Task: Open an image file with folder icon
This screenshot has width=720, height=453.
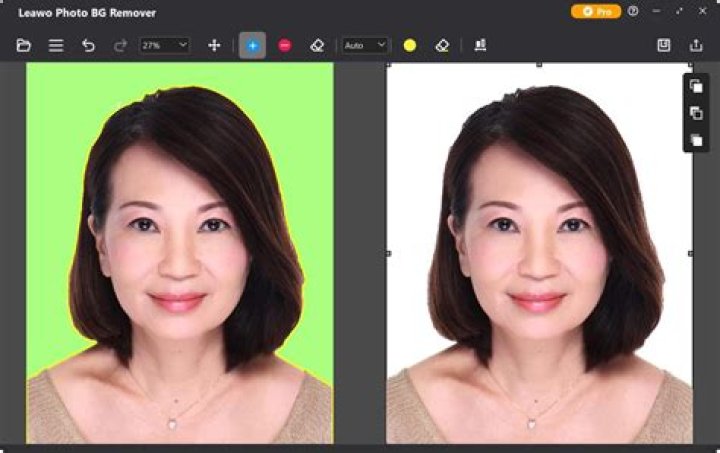Action: click(x=23, y=45)
